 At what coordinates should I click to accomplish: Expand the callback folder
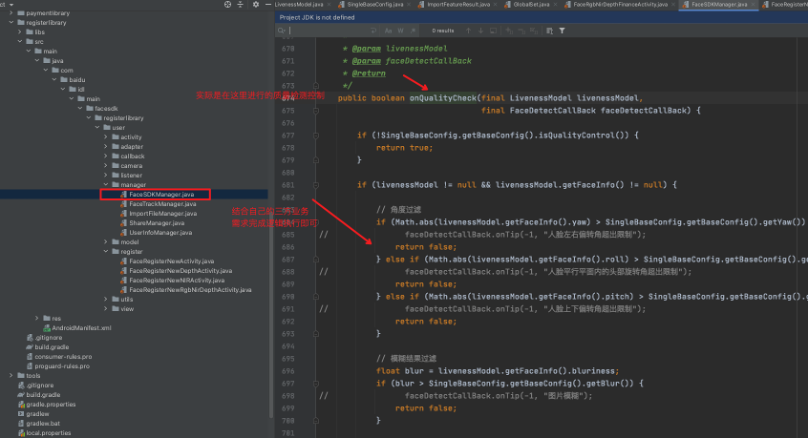106,156
